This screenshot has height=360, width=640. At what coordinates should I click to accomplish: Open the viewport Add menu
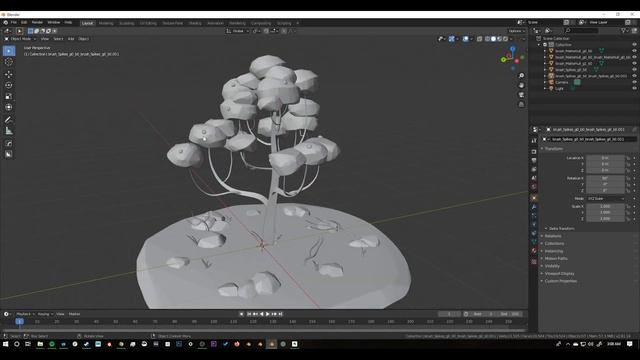71,39
